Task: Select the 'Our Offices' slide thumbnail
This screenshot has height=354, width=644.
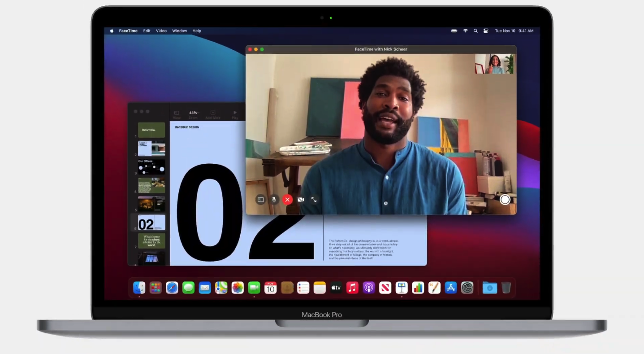Action: pos(151,167)
